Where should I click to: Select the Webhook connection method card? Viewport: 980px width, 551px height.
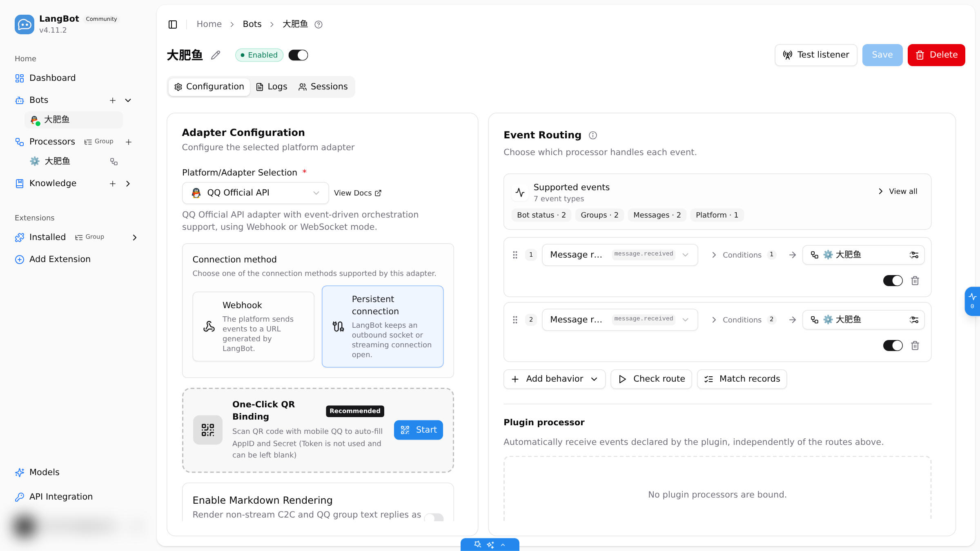tap(253, 327)
